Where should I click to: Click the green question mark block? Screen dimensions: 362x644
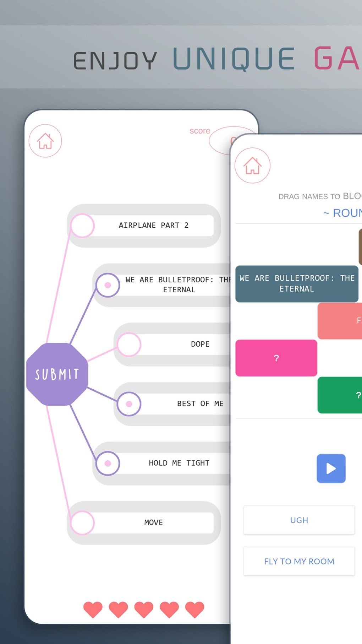340,395
